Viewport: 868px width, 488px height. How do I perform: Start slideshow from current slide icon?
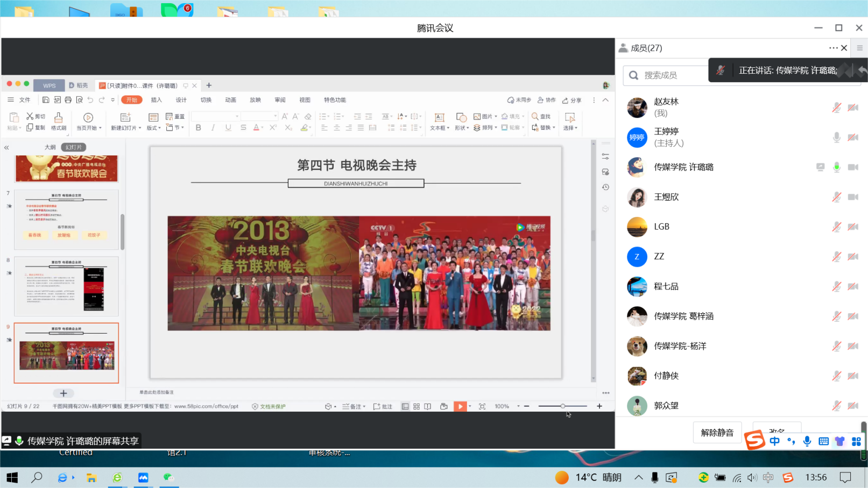coord(88,117)
